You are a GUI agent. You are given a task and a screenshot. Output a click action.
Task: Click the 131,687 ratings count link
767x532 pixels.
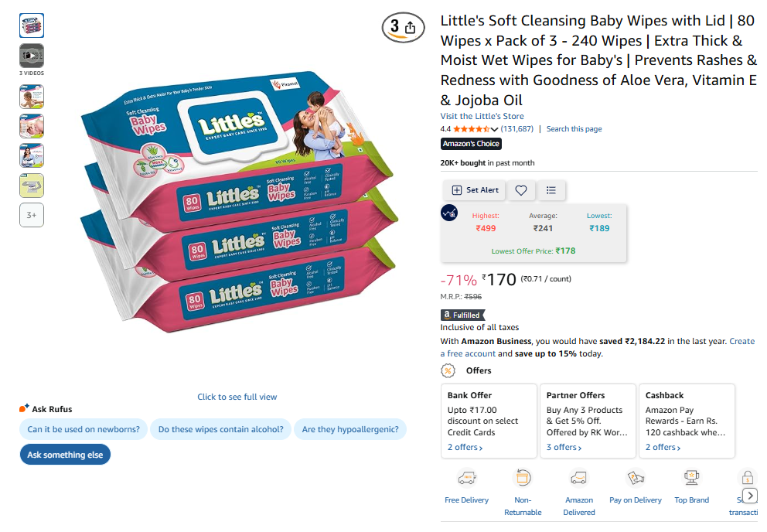coord(516,128)
